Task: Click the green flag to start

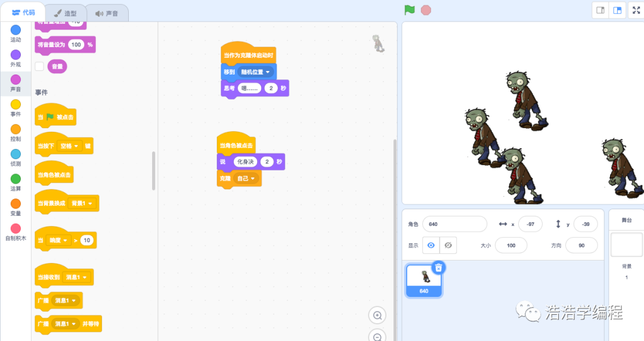Action: [x=410, y=10]
